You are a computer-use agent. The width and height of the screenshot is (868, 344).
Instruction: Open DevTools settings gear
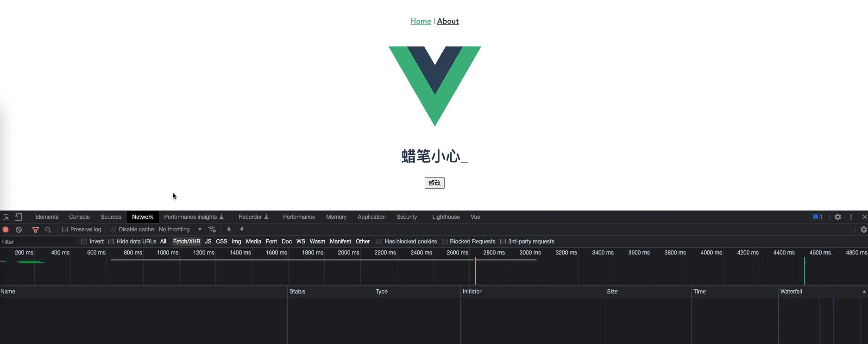837,217
